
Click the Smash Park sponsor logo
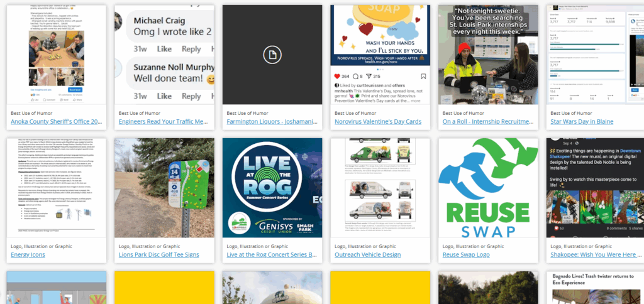click(x=305, y=228)
